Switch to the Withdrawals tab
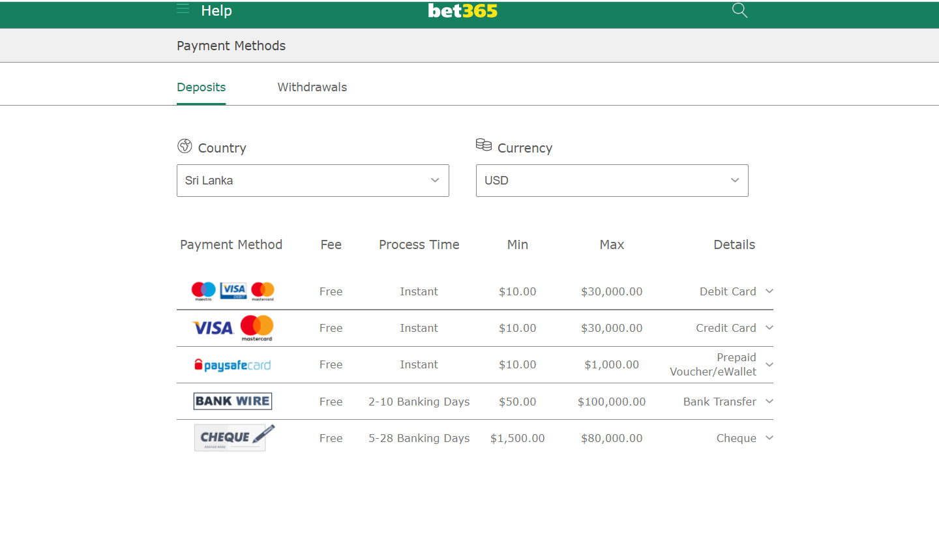This screenshot has height=560, width=939. [x=312, y=87]
